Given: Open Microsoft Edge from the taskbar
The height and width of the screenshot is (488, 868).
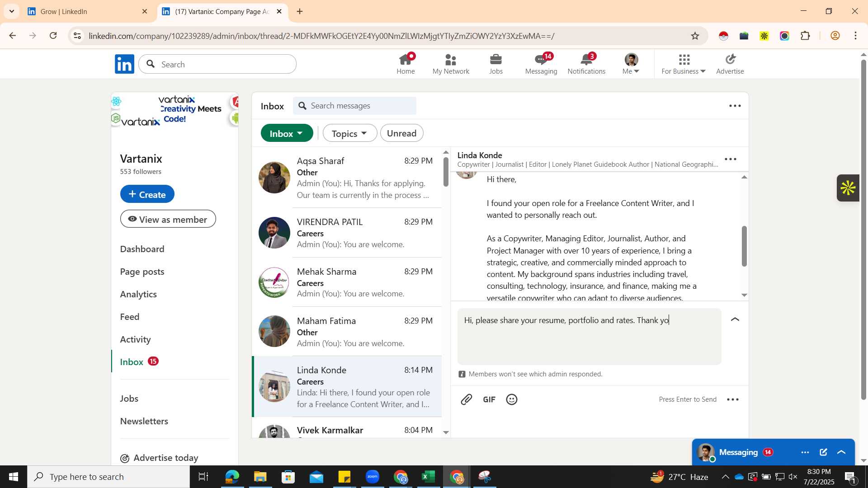Looking at the screenshot, I should point(232,477).
